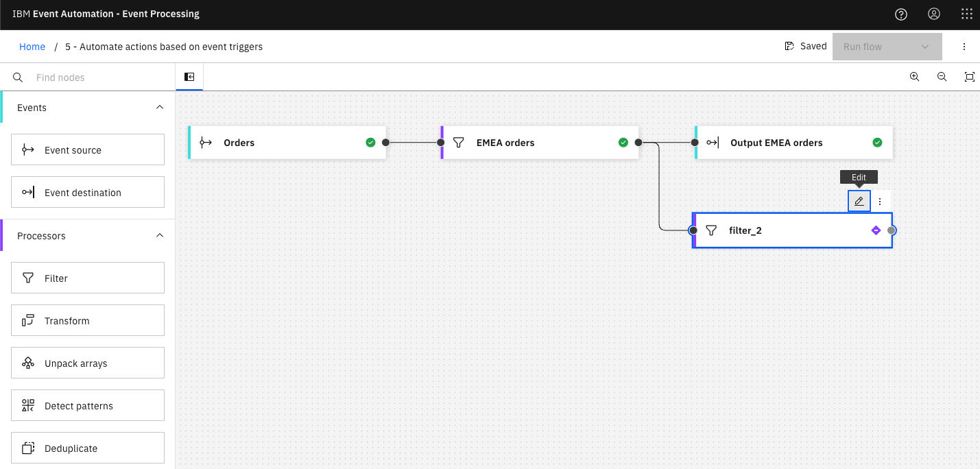Click the zoom in magnifier icon
Viewport: 980px width, 469px height.
tap(914, 77)
